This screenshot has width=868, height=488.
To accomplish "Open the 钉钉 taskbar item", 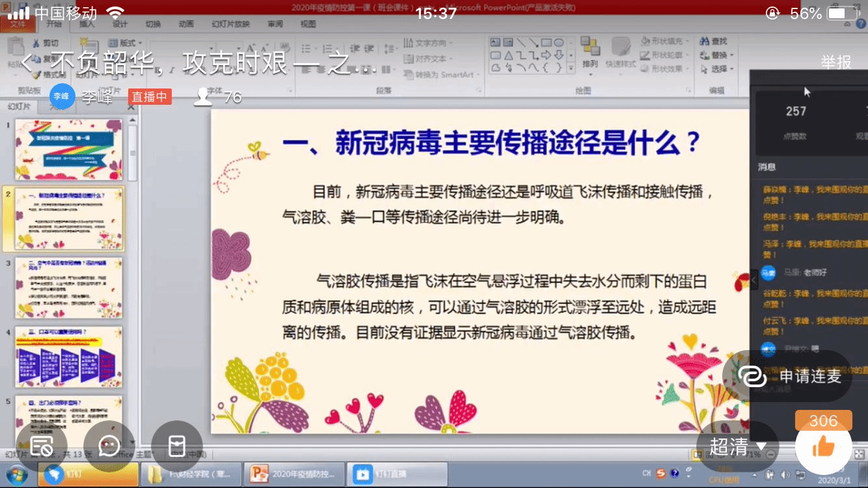I will 88,474.
